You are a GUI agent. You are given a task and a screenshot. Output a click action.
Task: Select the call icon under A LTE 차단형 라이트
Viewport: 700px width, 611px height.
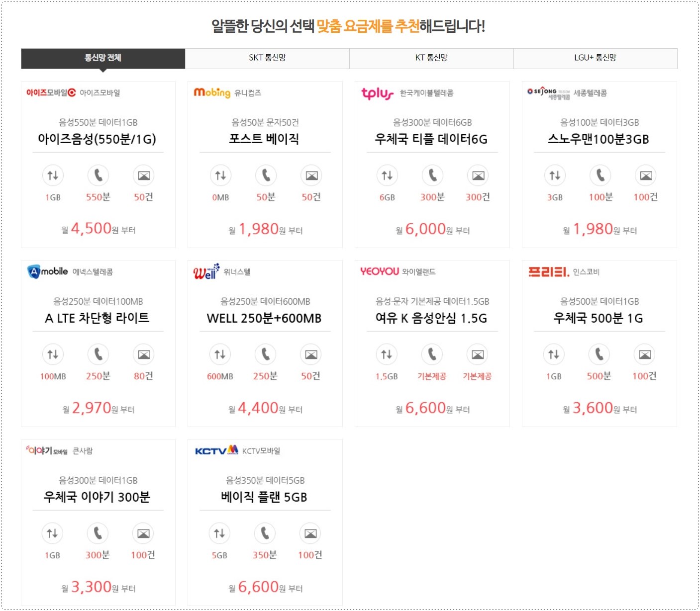[x=98, y=354]
